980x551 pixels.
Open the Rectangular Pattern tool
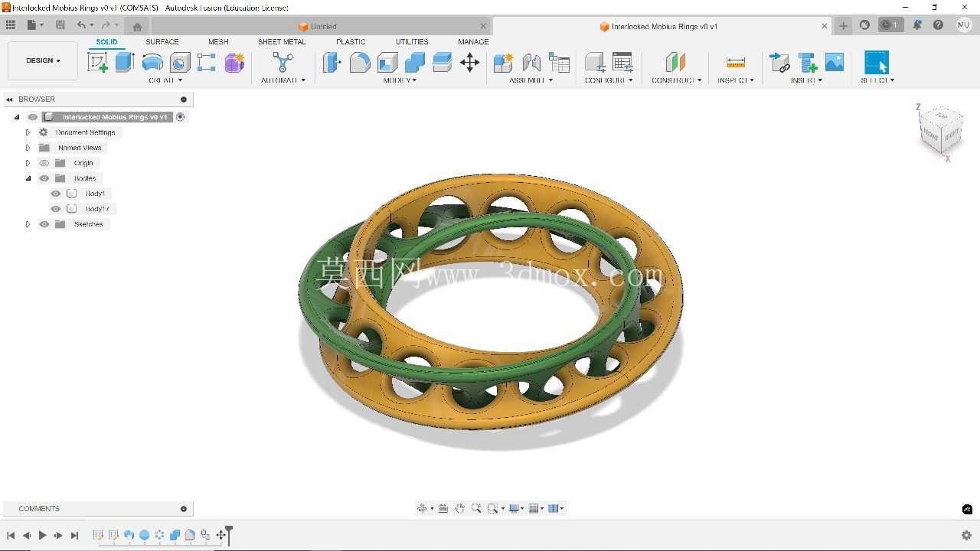click(x=207, y=62)
